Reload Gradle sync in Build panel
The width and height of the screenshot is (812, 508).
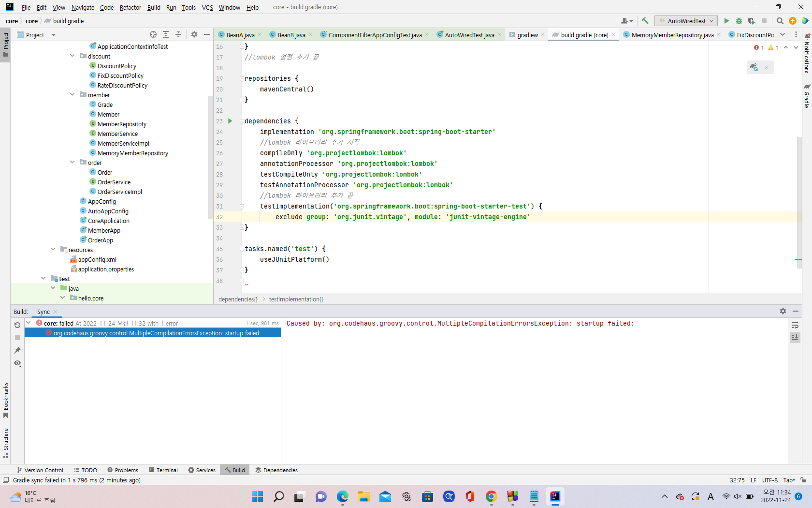[17, 325]
